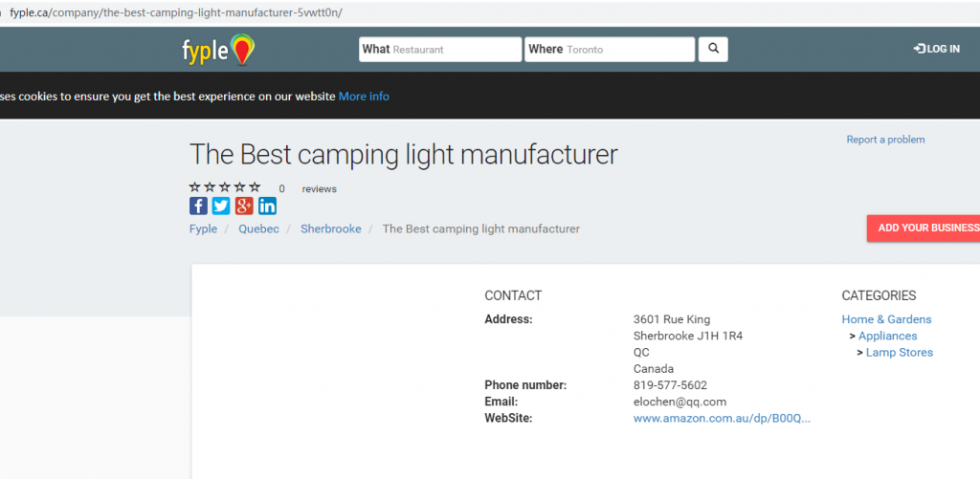Open the amazon.com.au website link
Screen dimensions: 980x479
pyautogui.click(x=722, y=419)
